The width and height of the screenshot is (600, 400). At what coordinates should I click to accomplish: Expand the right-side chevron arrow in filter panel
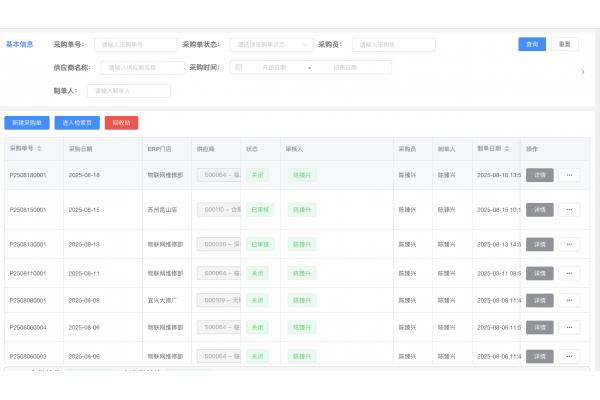tap(583, 72)
